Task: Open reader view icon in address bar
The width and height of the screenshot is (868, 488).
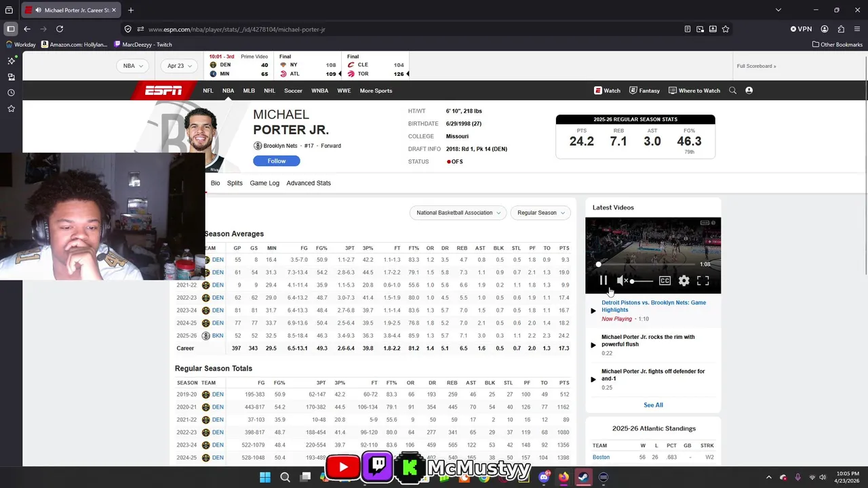Action: [x=687, y=29]
